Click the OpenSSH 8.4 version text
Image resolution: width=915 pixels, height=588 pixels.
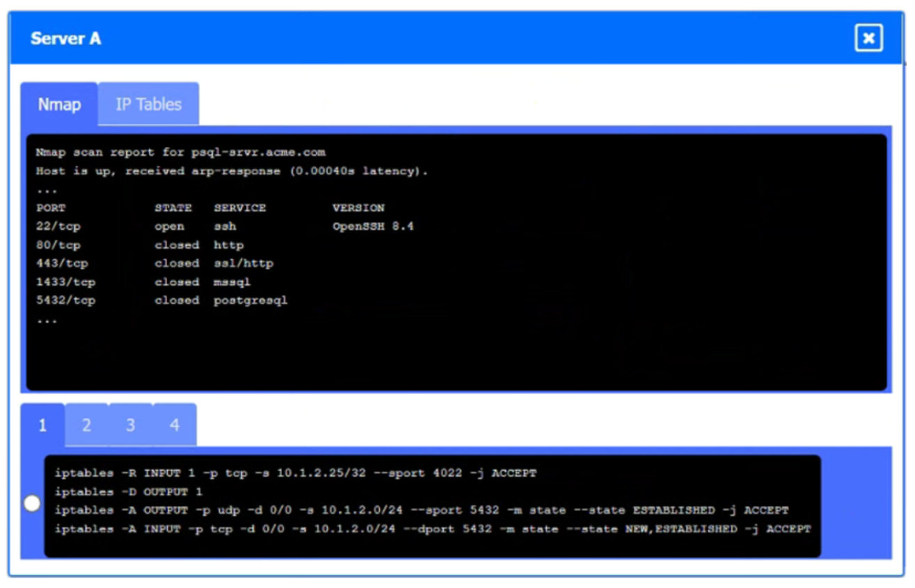tap(373, 227)
